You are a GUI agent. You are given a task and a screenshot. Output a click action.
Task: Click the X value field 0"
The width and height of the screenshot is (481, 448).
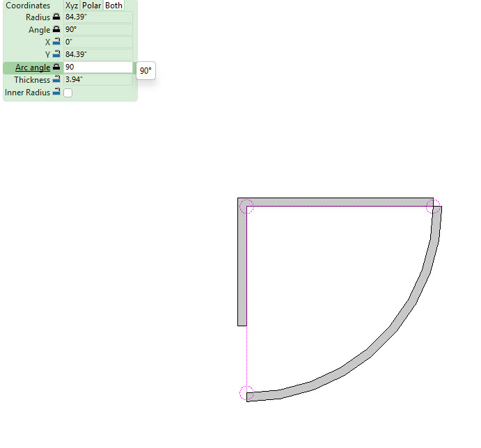click(98, 42)
